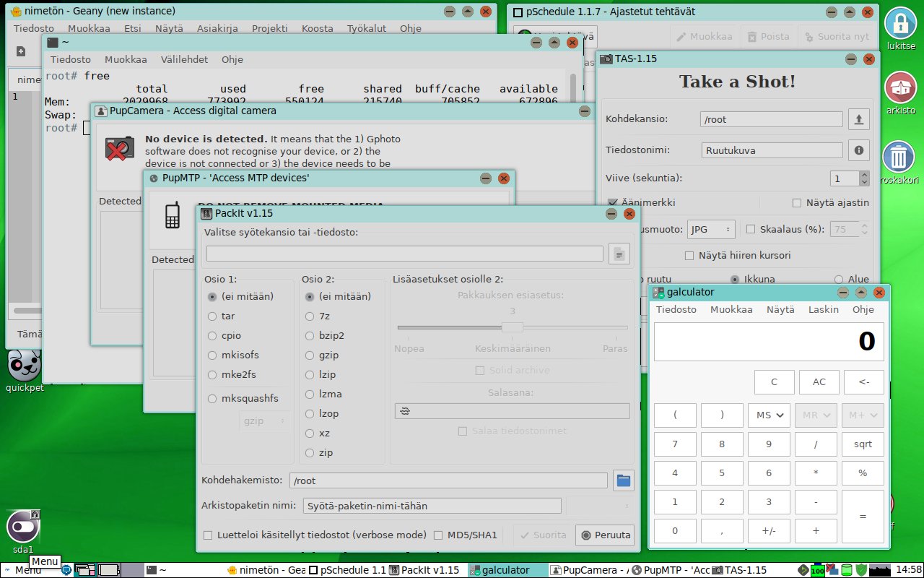The image size is (924, 578).
Task: Click the disconnected network tray icon
Action: click(832, 570)
